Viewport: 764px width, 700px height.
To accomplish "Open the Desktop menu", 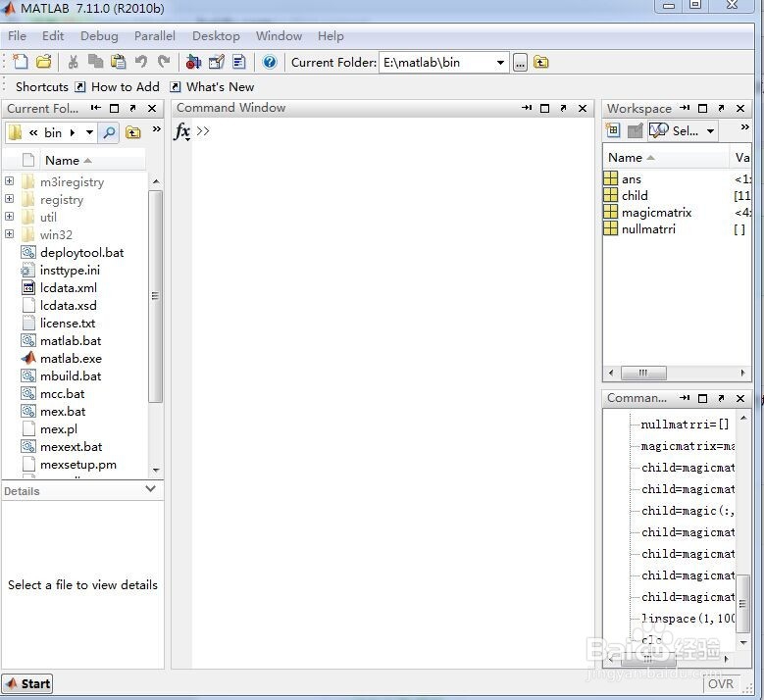I will [216, 36].
